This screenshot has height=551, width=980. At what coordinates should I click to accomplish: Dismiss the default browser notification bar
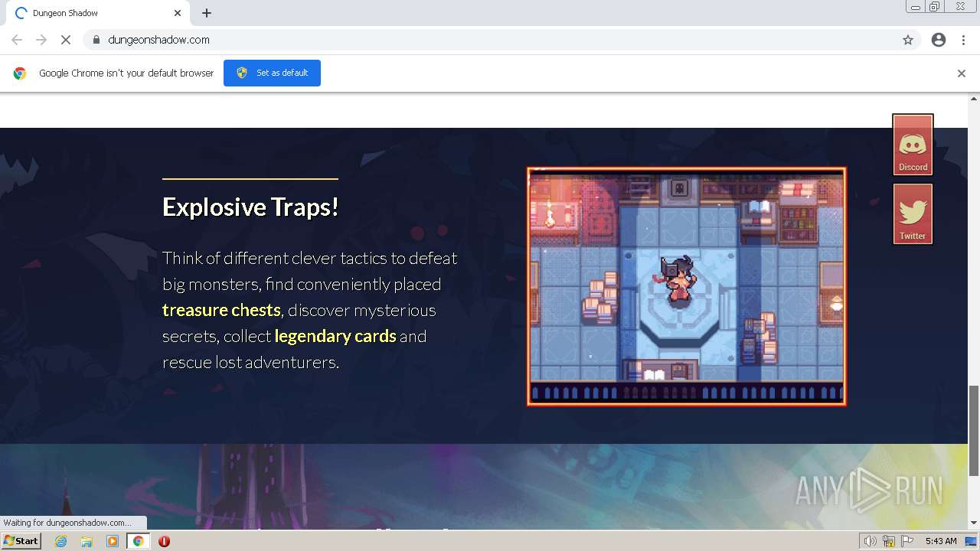pyautogui.click(x=962, y=73)
